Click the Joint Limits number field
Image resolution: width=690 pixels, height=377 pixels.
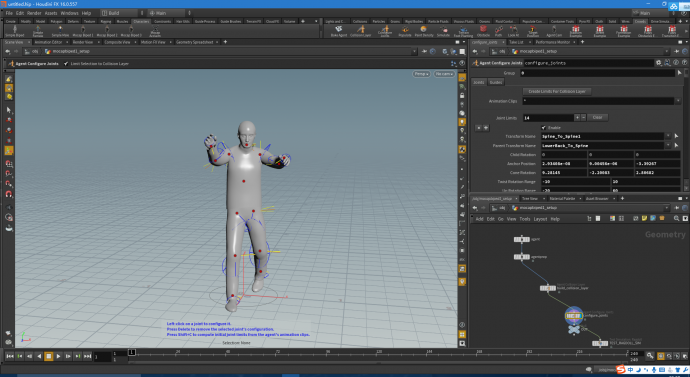pyautogui.click(x=548, y=117)
